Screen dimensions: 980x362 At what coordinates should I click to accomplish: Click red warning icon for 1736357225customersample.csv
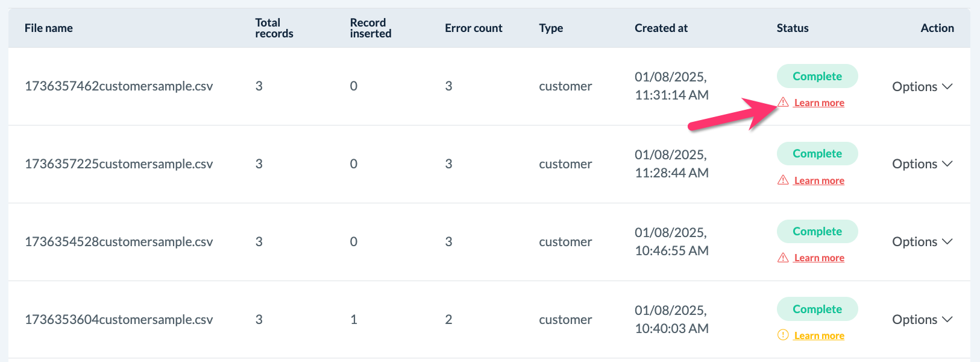point(783,180)
